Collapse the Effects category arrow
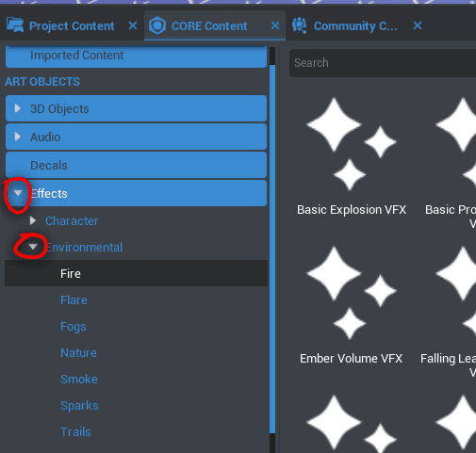The image size is (476, 453). [x=18, y=193]
